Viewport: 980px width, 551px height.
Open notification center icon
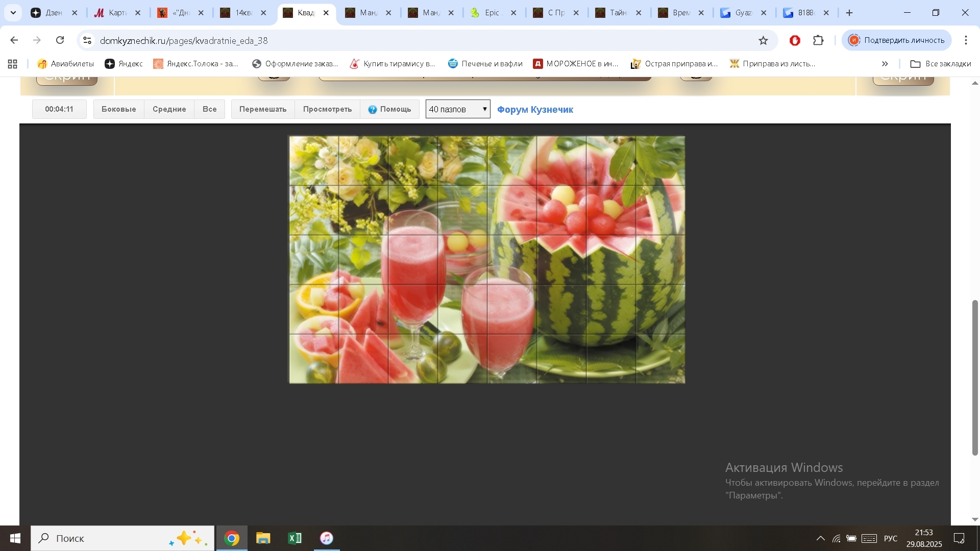pos(959,538)
